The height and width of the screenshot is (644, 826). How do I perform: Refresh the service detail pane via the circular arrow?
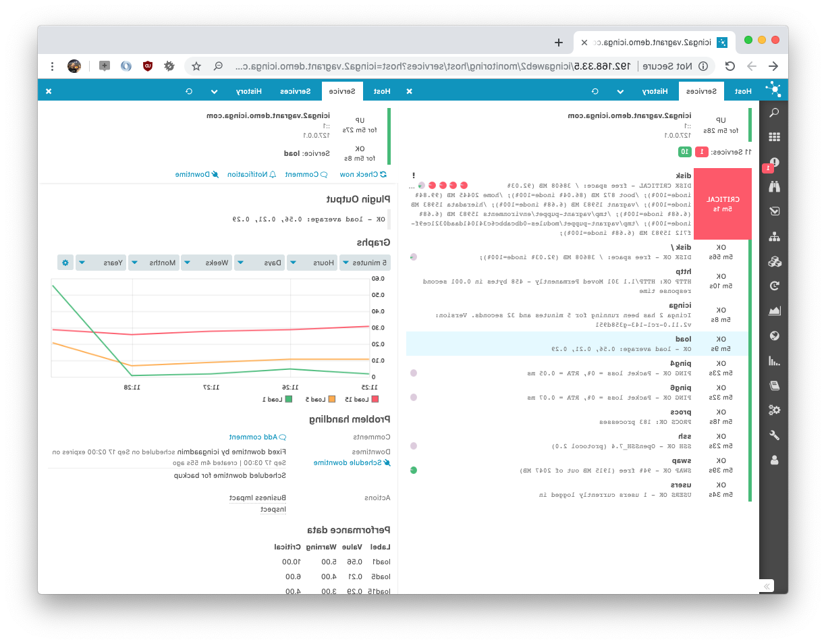coord(189,91)
